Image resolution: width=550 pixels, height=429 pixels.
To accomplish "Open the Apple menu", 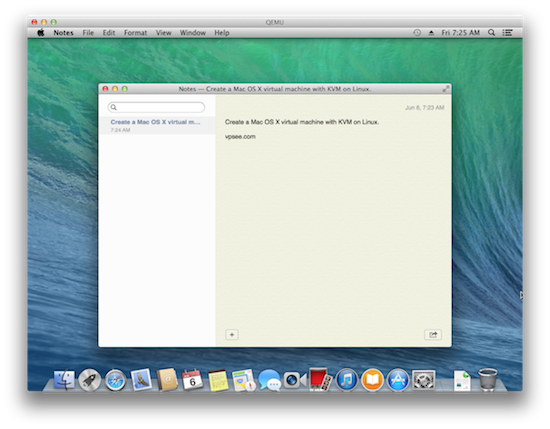I will tap(41, 33).
